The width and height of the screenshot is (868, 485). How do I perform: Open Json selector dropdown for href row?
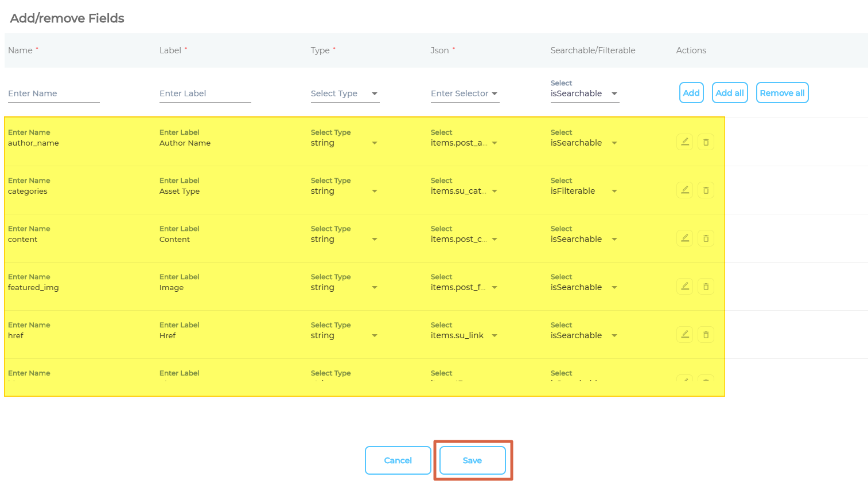pyautogui.click(x=464, y=335)
